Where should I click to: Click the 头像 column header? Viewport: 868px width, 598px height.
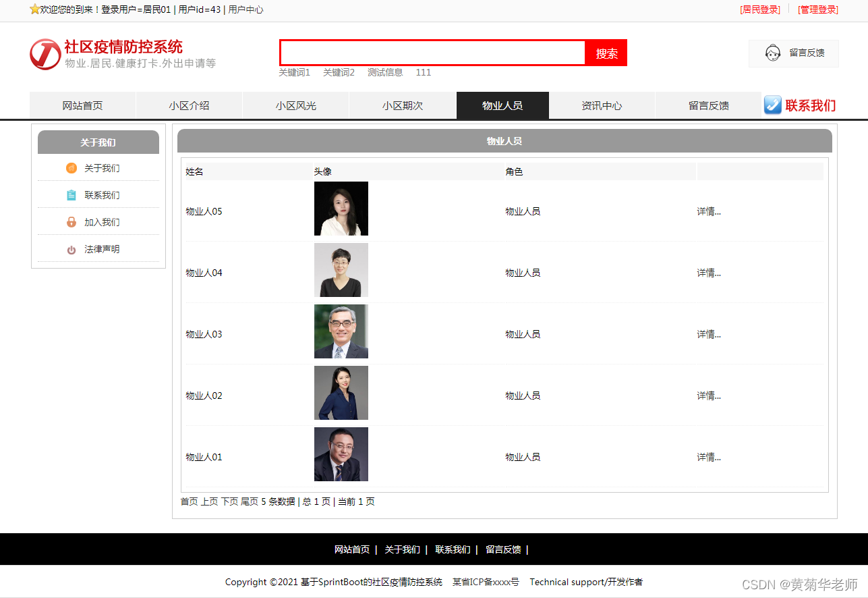click(322, 171)
